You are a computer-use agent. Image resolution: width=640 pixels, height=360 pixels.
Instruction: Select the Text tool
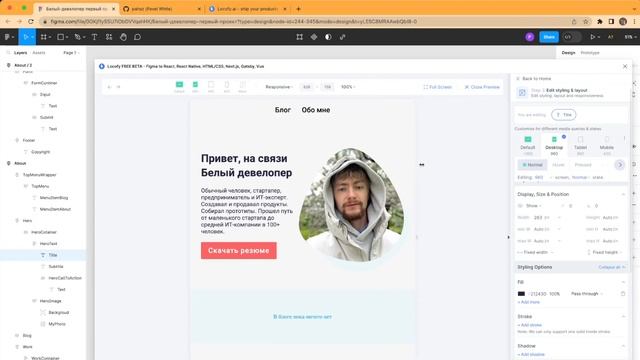click(x=94, y=37)
